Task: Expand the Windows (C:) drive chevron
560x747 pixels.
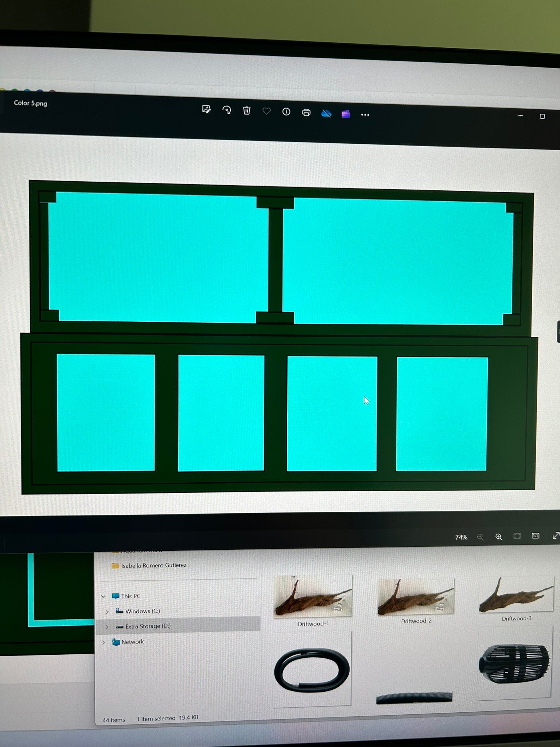Action: pos(107,611)
